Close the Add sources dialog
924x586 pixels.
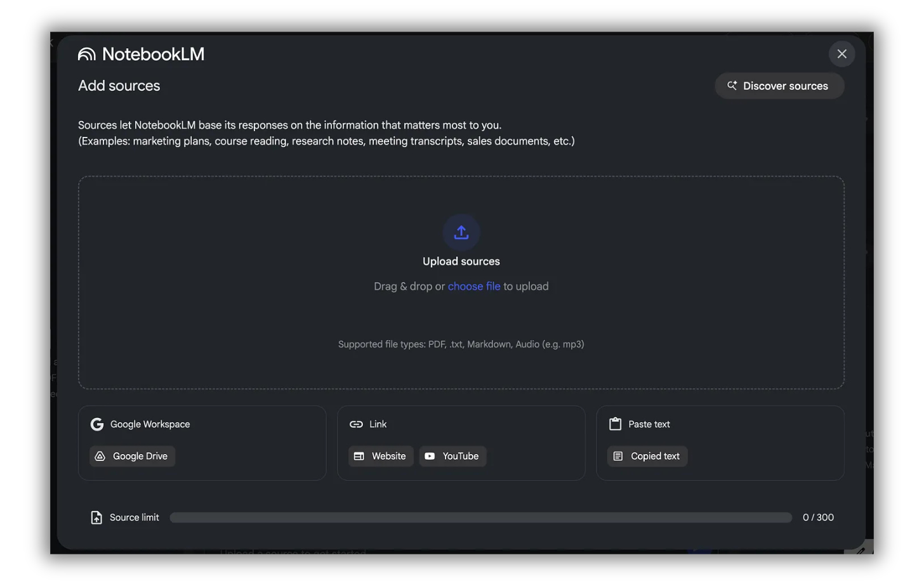(x=841, y=54)
